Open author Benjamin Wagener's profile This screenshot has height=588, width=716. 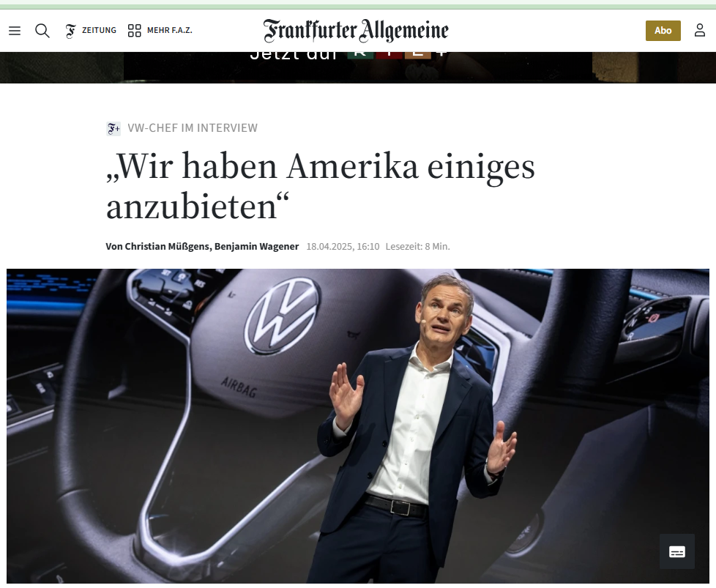tap(257, 246)
